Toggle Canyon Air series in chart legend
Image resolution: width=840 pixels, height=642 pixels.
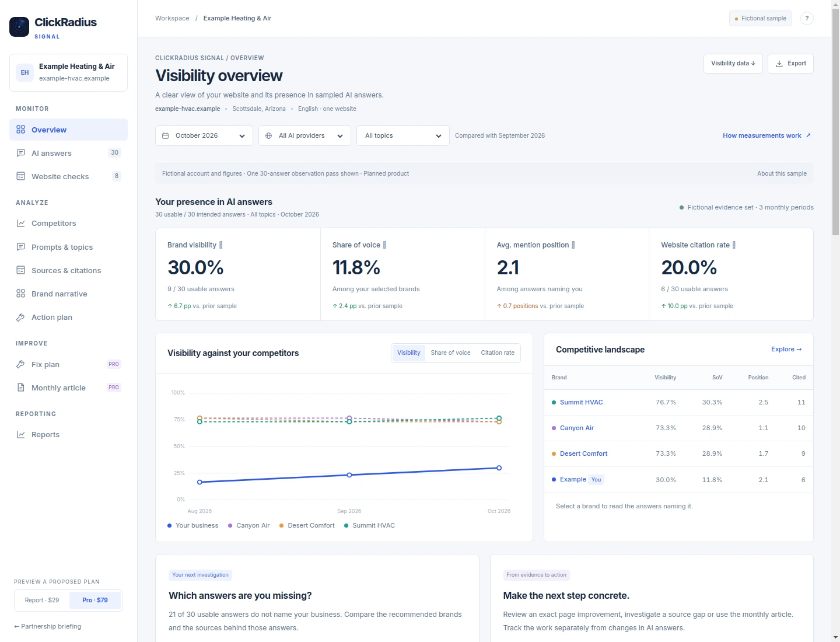point(249,525)
